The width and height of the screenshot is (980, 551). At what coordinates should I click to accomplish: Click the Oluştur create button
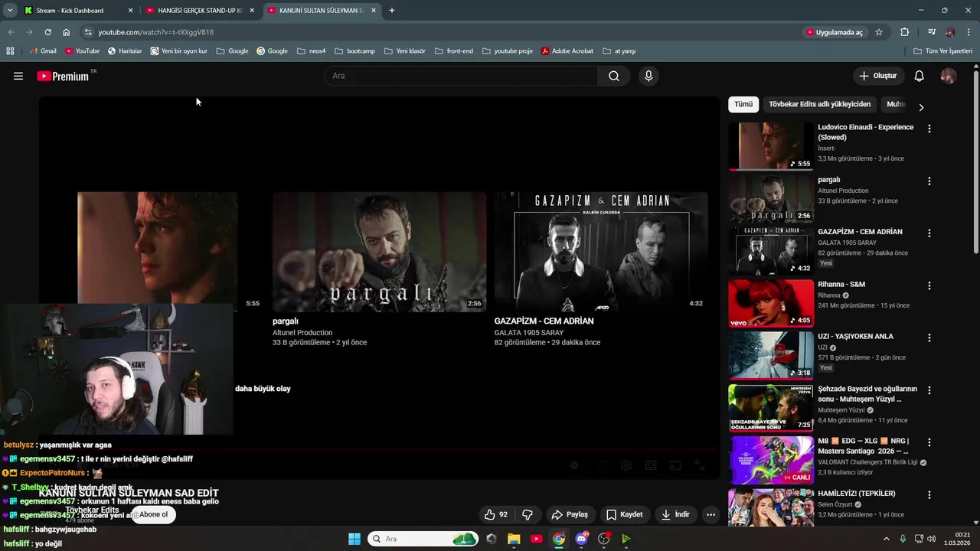(878, 76)
